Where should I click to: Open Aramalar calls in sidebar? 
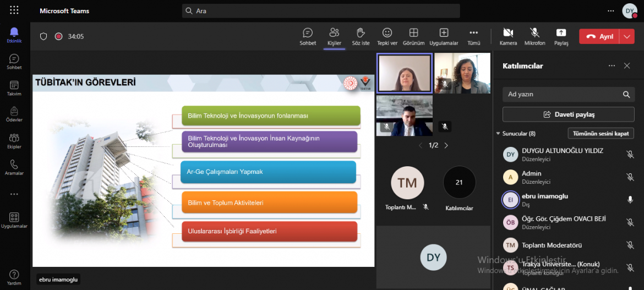14,167
